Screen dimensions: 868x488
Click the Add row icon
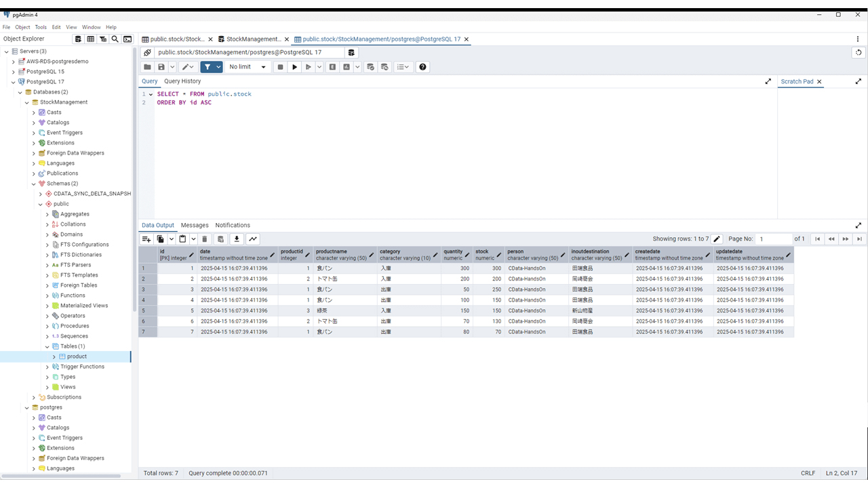click(146, 239)
